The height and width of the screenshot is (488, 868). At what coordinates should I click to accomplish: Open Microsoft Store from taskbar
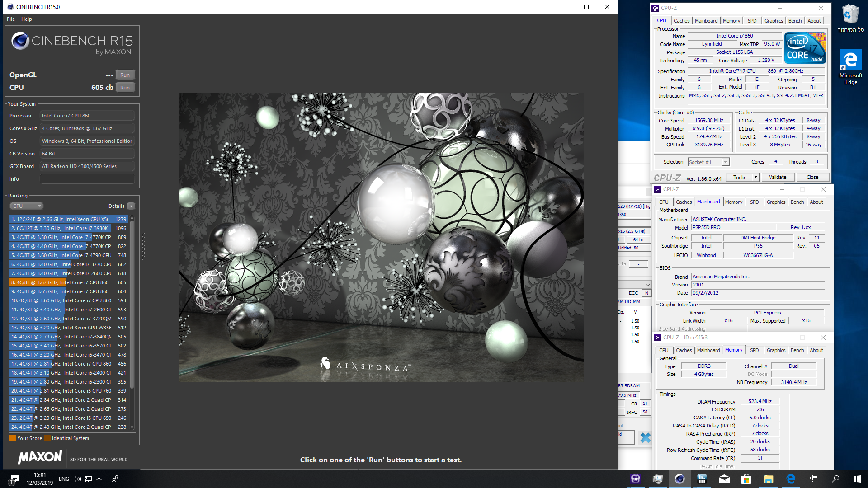click(746, 479)
